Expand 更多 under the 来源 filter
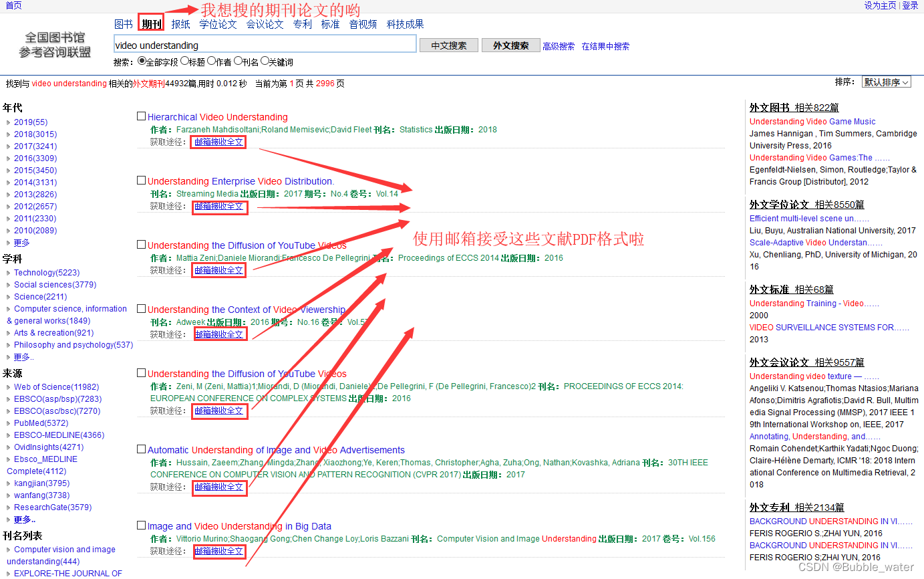 pyautogui.click(x=25, y=519)
